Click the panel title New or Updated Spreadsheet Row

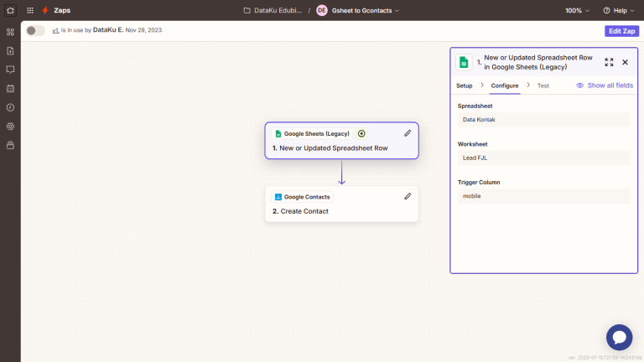point(538,62)
